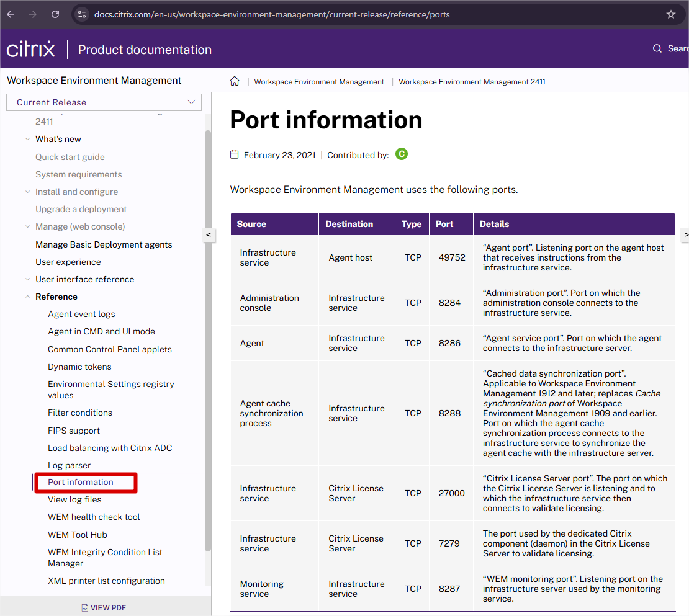Click the port value 7279
This screenshot has height=616, width=689.
click(449, 543)
